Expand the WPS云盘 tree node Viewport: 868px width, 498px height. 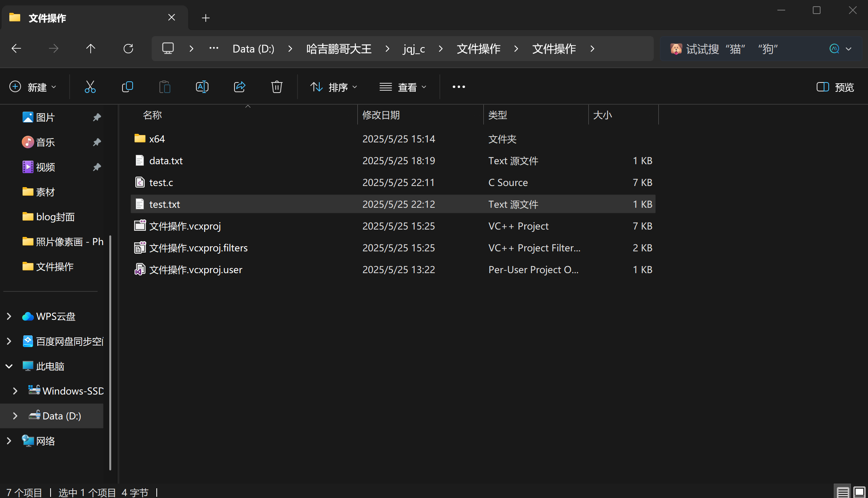tap(9, 316)
